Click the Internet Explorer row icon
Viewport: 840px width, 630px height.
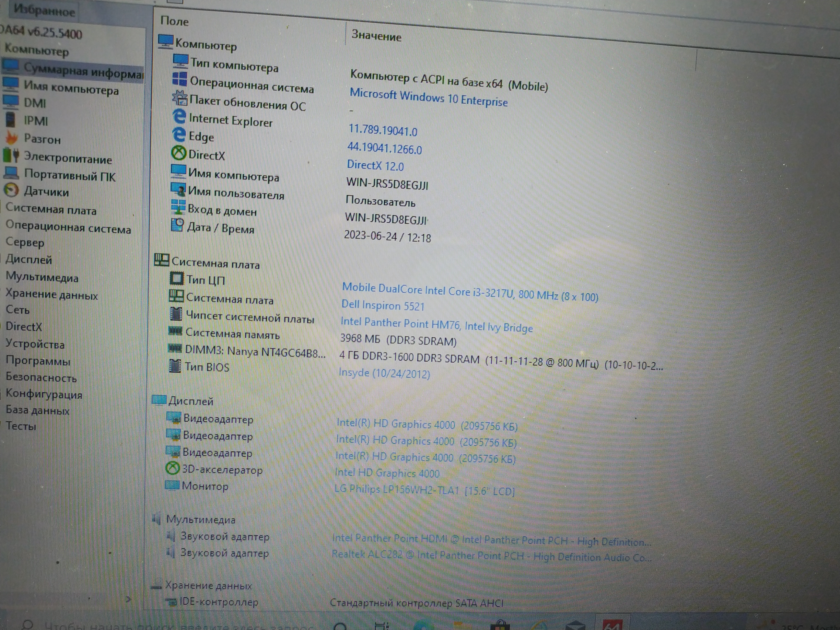179,116
